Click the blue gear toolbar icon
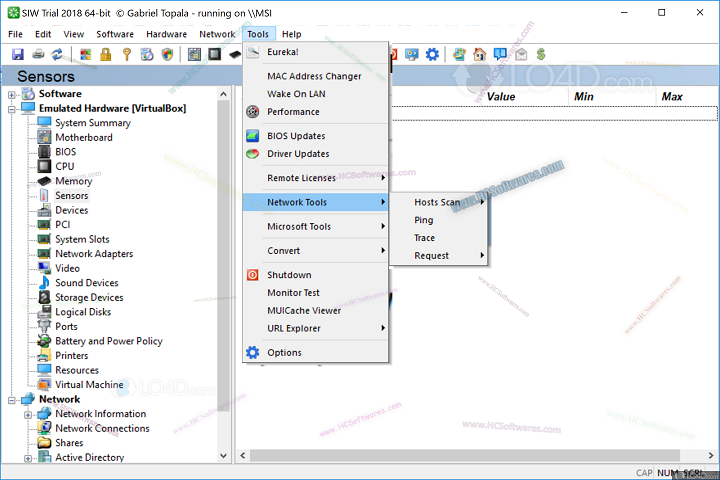 click(432, 54)
